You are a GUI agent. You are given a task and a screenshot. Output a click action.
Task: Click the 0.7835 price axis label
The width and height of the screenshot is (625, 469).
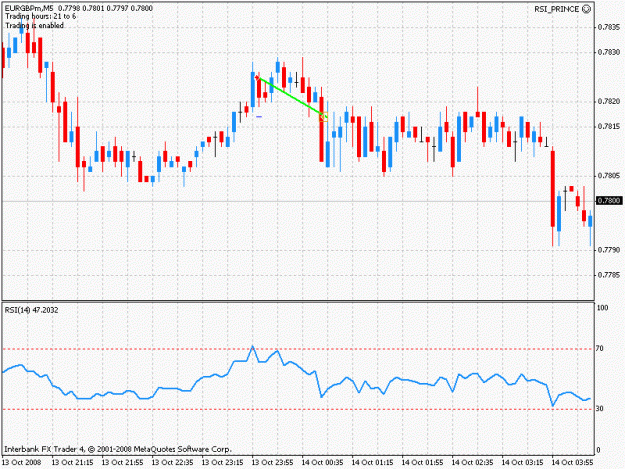pos(609,27)
